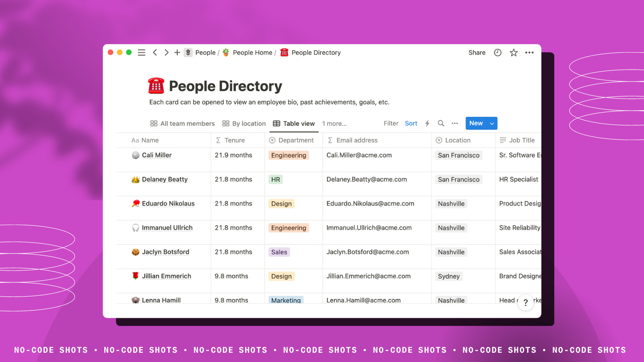Click the page description text
Viewport: 644px width, 362px height.
tap(269, 102)
